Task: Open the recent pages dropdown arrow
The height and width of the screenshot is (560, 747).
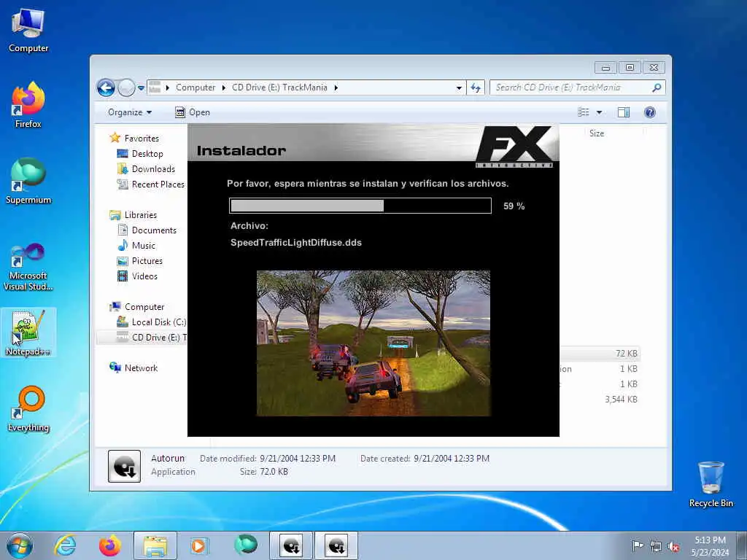Action: 141,87
